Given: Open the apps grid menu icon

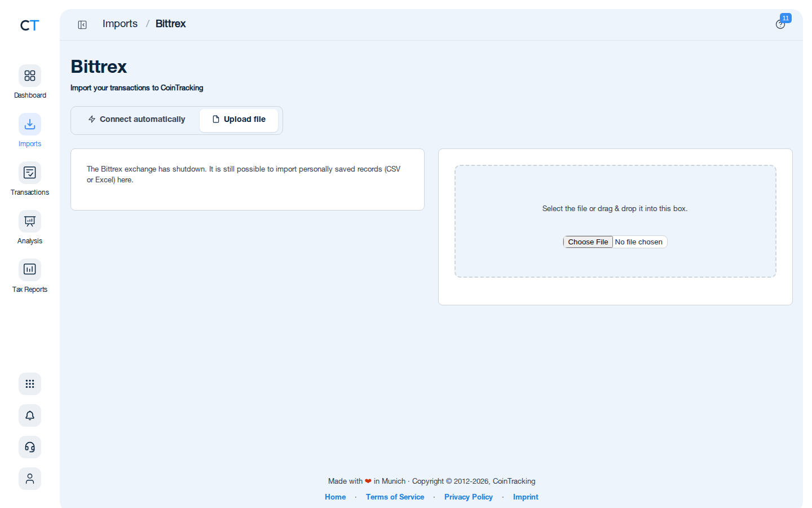Looking at the screenshot, I should pos(30,384).
